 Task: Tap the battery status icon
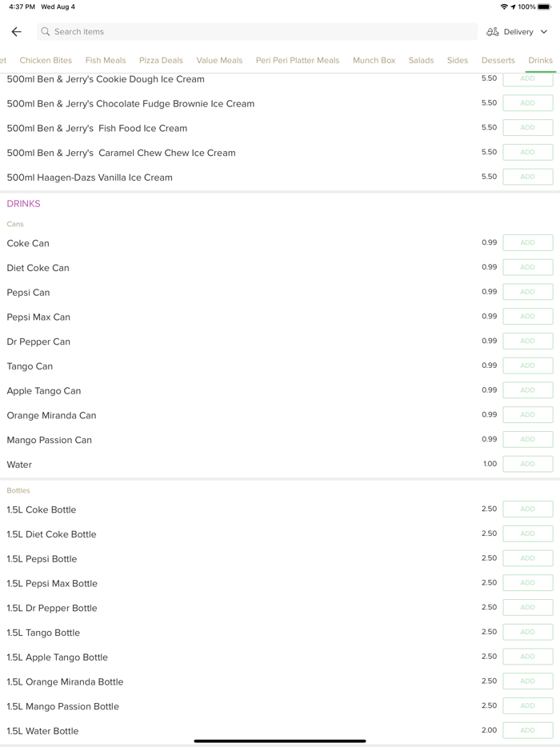545,6
